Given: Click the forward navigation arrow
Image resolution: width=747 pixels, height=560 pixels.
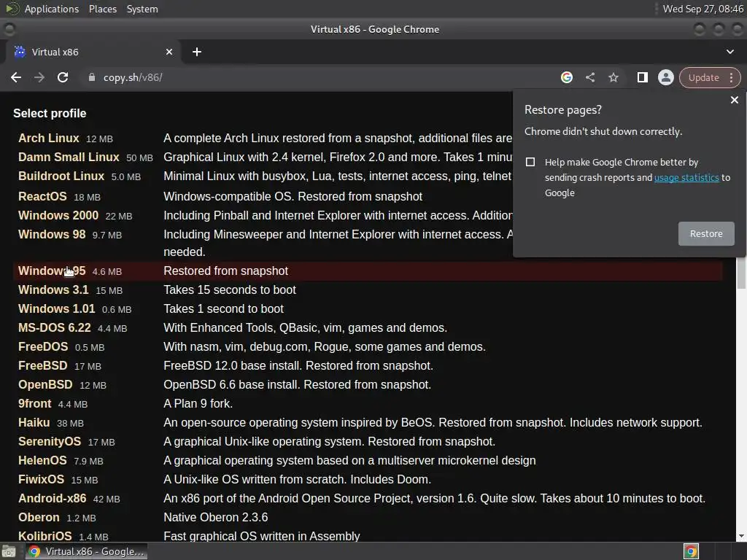Looking at the screenshot, I should click(39, 77).
